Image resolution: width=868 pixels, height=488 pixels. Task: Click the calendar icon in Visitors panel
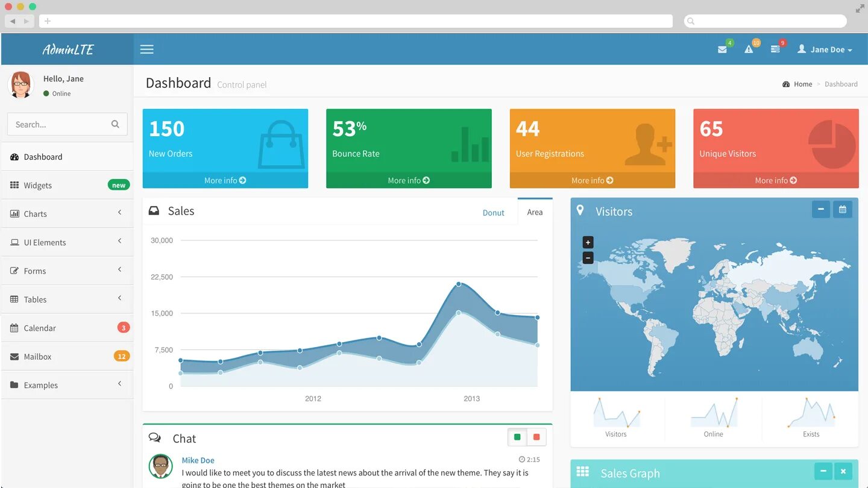tap(843, 210)
